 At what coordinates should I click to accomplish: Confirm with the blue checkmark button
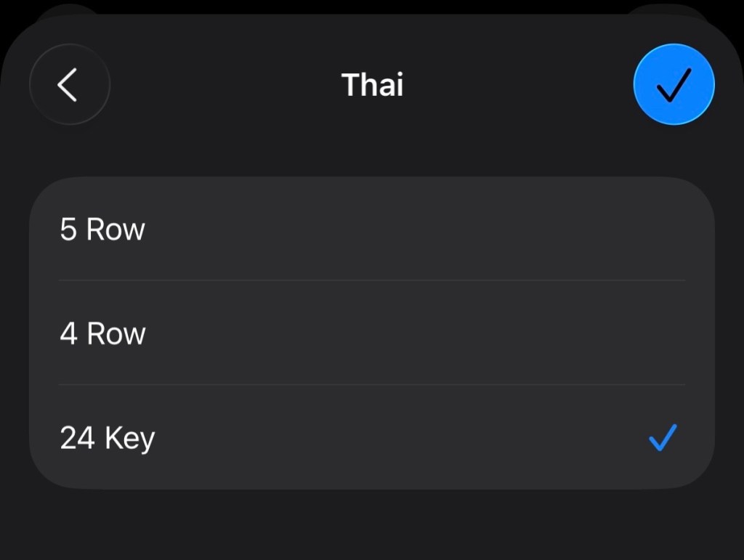674,85
